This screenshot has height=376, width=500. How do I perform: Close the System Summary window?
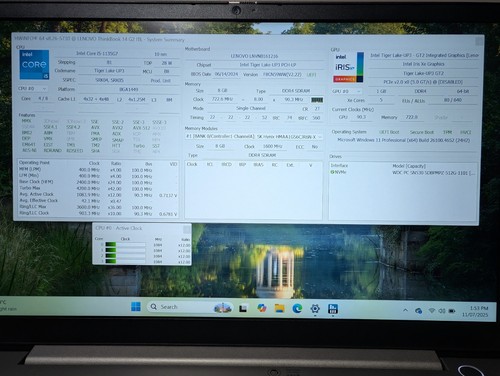point(479,41)
